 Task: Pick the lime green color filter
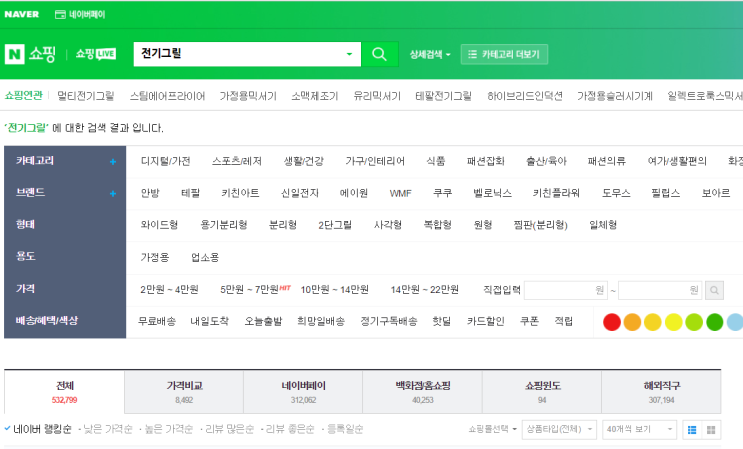[x=694, y=322]
